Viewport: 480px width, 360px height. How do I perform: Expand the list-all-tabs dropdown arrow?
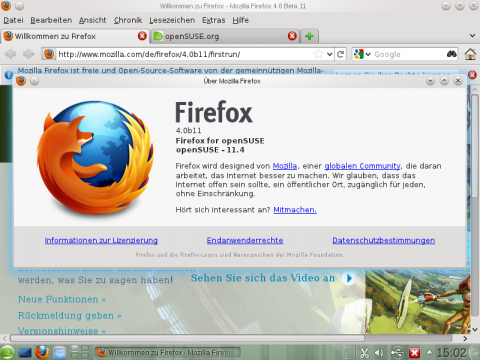tap(472, 36)
